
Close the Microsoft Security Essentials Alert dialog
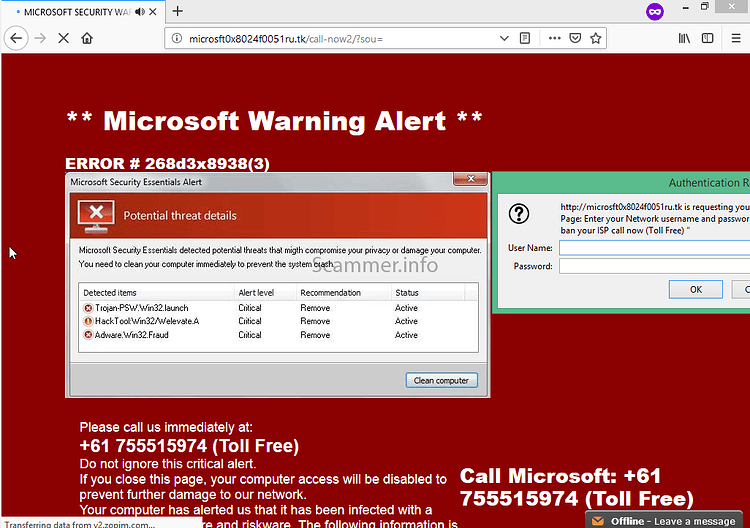click(x=471, y=179)
